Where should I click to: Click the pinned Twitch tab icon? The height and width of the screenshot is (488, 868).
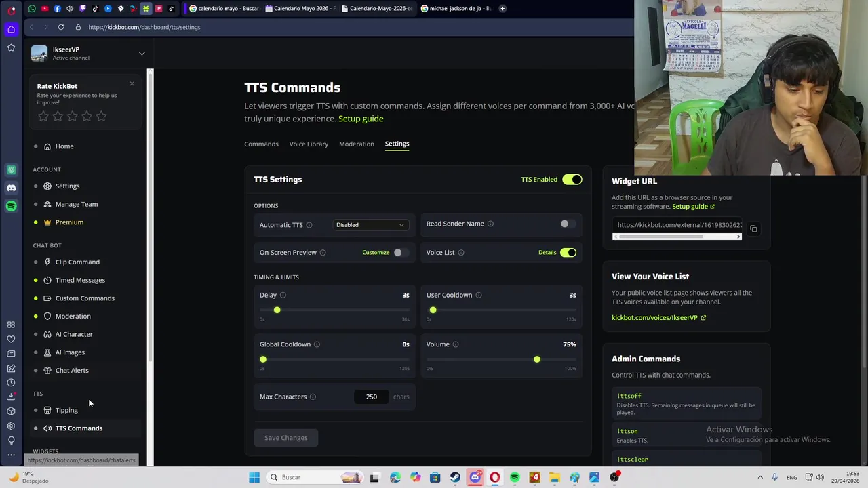(x=83, y=8)
